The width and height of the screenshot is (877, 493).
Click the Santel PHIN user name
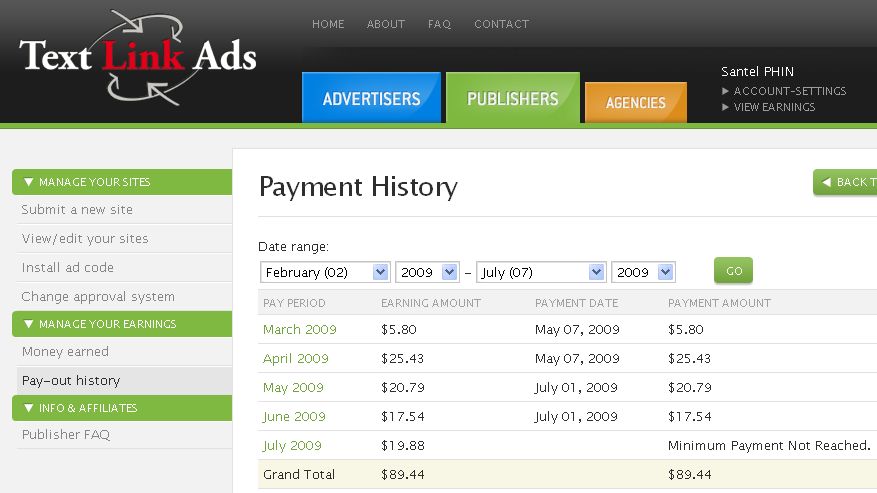(757, 72)
